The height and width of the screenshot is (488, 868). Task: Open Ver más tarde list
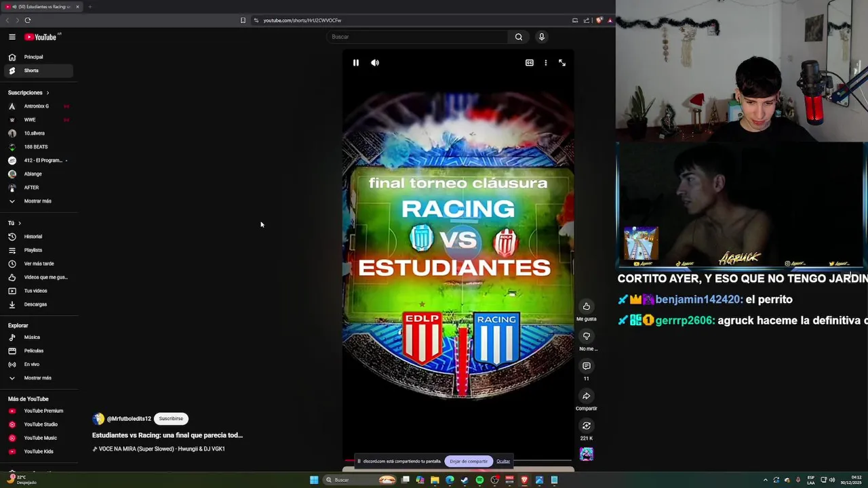click(x=38, y=264)
